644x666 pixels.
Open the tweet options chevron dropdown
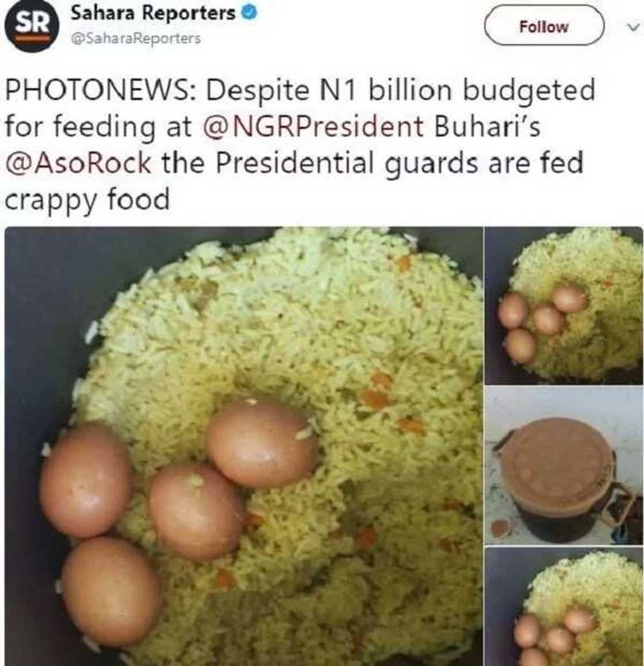pos(633,27)
